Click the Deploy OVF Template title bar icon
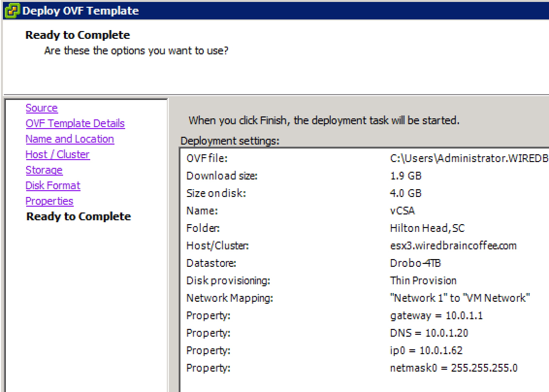The height and width of the screenshot is (392, 549). click(x=12, y=11)
